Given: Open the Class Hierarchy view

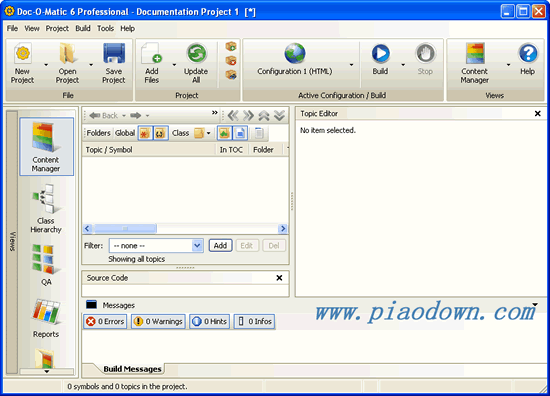Looking at the screenshot, I should click(46, 209).
